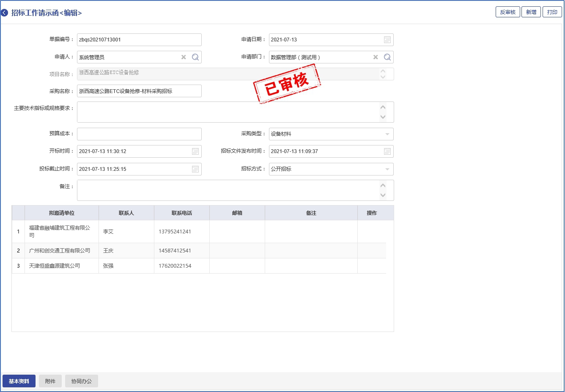Select the 广州和创交通工程有限公司 table row
This screenshot has width=565, height=392.
click(x=60, y=251)
